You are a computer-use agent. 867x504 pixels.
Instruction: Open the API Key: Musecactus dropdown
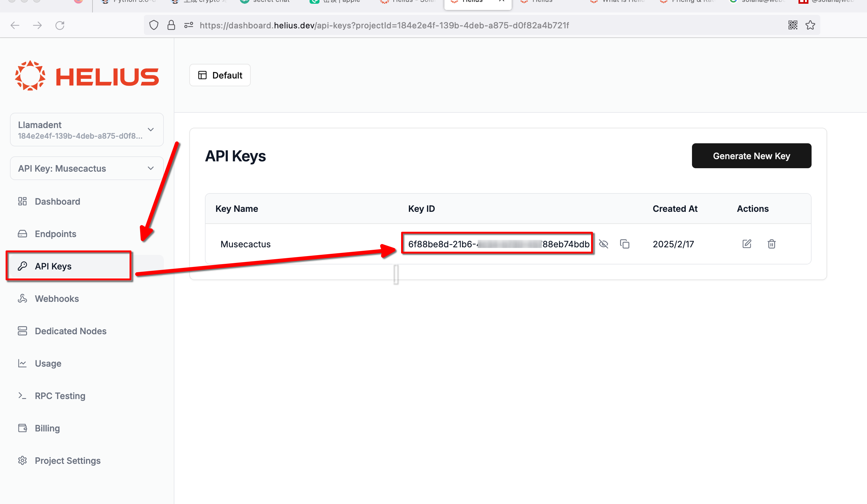coord(87,168)
